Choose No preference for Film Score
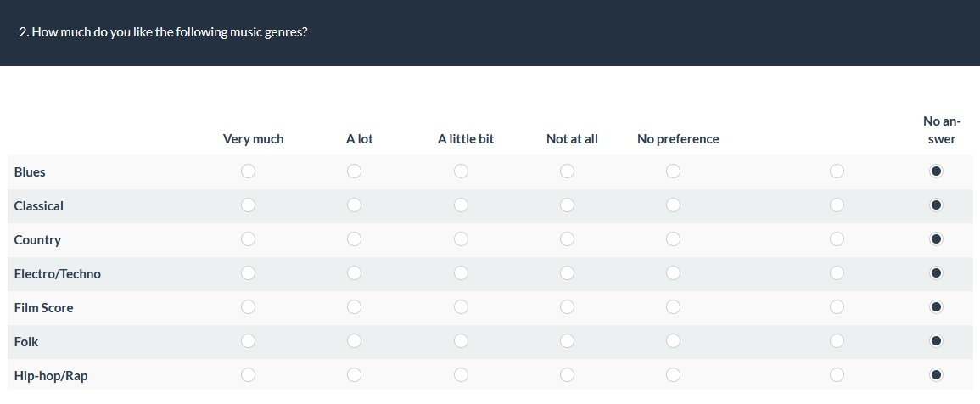980x404 pixels. click(673, 307)
